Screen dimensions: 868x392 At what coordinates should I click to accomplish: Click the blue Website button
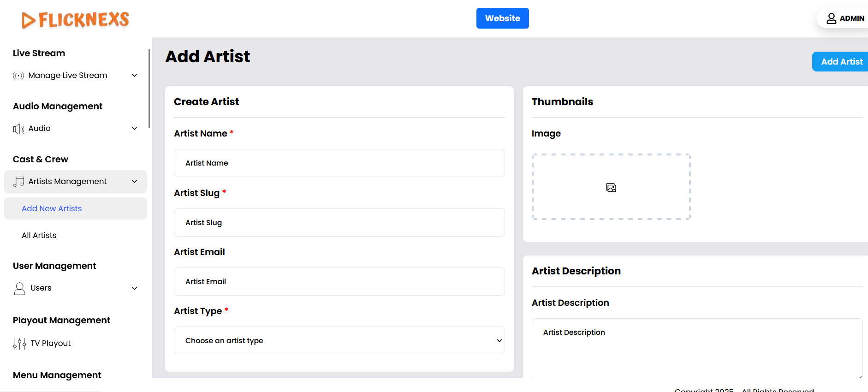tap(502, 18)
